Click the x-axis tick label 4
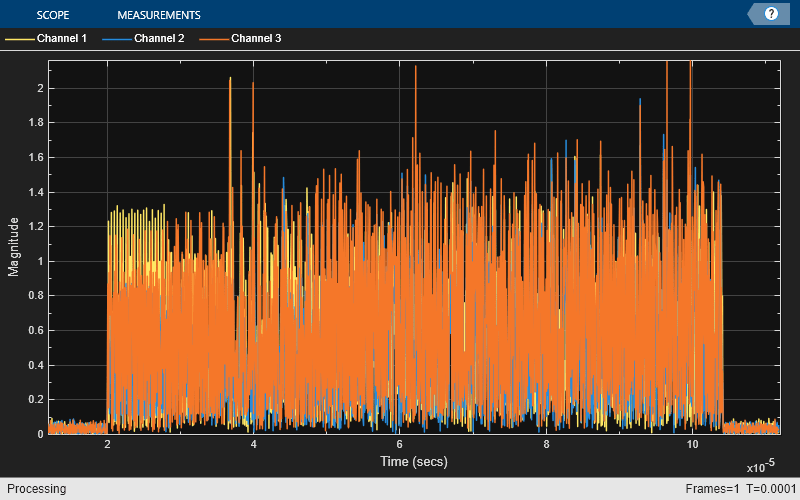800x500 pixels. [x=254, y=444]
